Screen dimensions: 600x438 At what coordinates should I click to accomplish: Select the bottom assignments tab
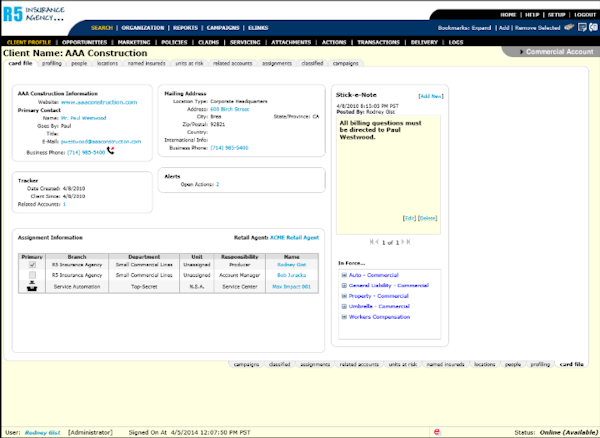click(315, 364)
